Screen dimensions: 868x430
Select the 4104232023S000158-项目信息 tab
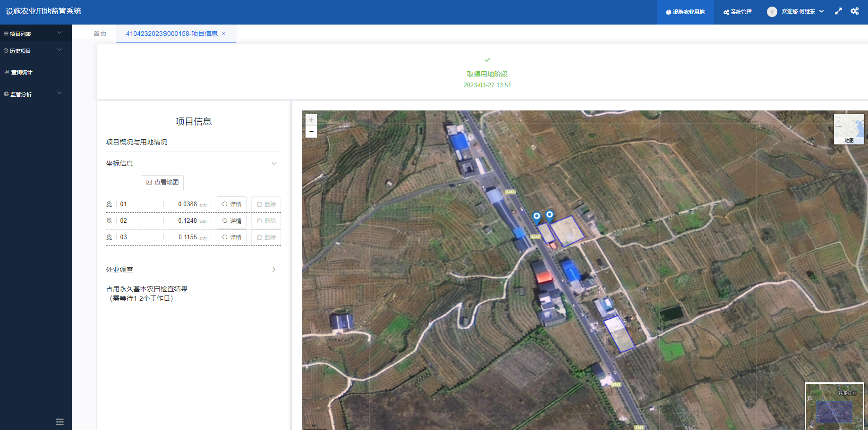(x=171, y=34)
